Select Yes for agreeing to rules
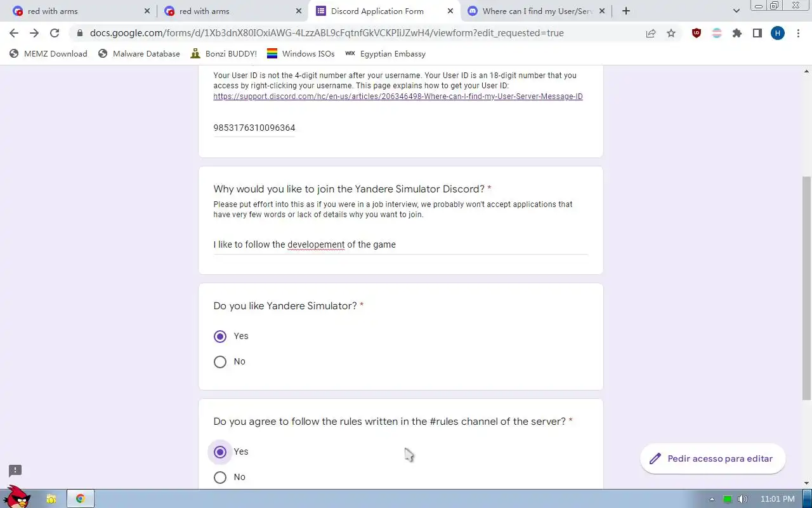Viewport: 812px width, 508px height. coord(220,451)
